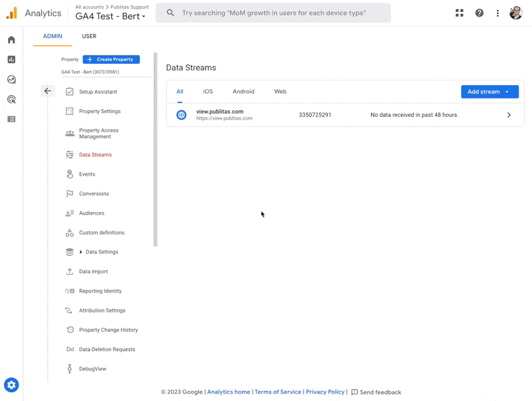
Task: Switch to the ADMIN tab
Action: (x=53, y=36)
